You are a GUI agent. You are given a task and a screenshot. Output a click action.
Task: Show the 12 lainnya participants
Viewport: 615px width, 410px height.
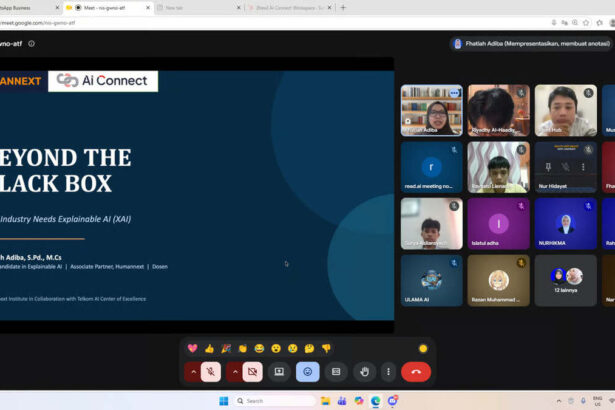[x=566, y=281]
